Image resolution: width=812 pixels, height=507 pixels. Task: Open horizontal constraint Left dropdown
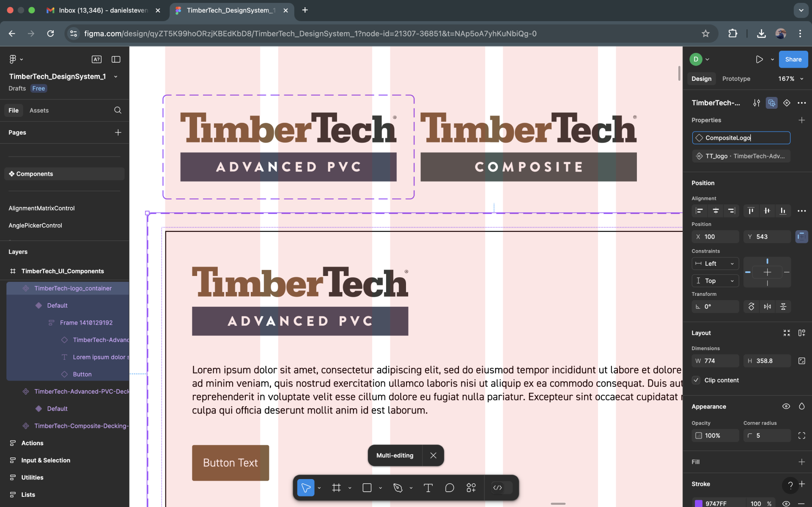pyautogui.click(x=715, y=264)
